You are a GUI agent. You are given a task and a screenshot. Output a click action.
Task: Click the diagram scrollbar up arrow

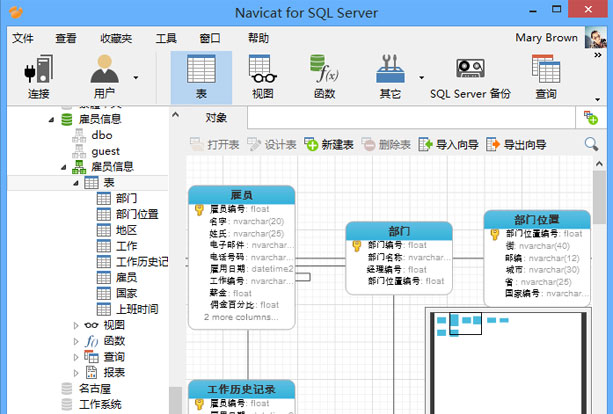point(599,164)
